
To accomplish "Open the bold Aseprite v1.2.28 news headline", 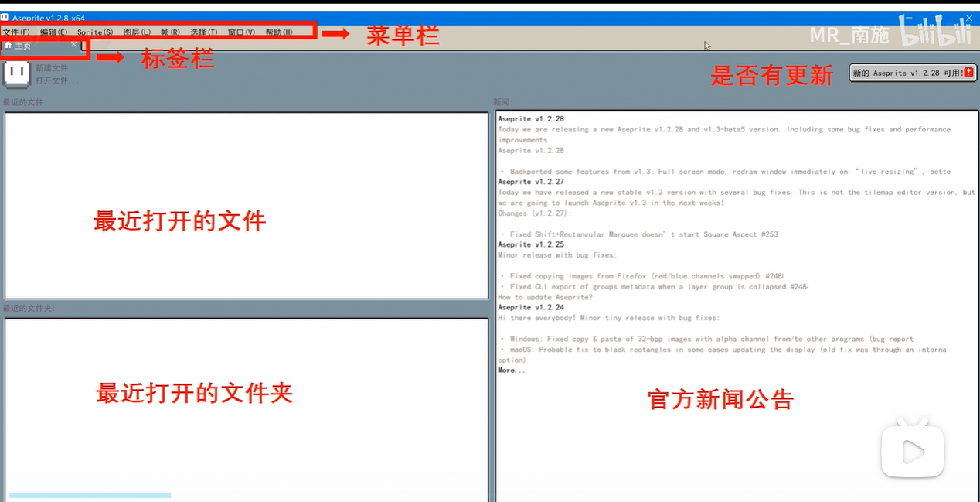I will click(x=531, y=119).
